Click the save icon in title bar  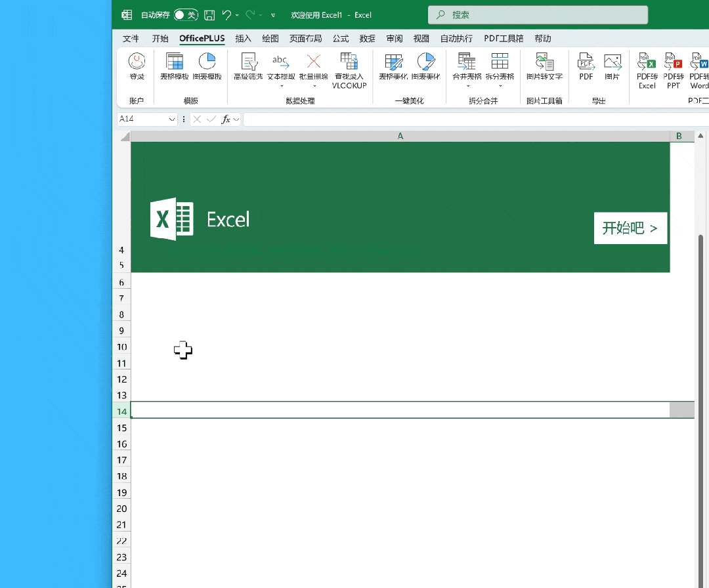coord(209,15)
